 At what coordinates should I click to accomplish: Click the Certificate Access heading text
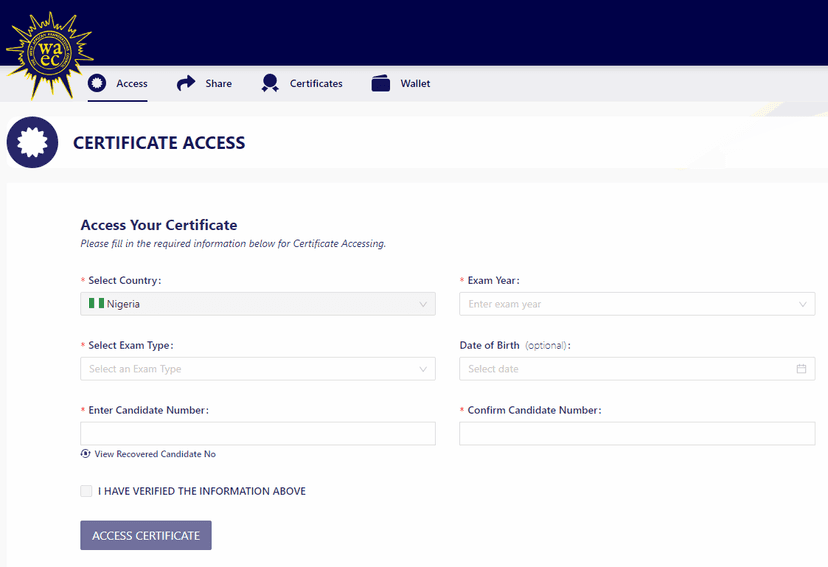click(159, 143)
